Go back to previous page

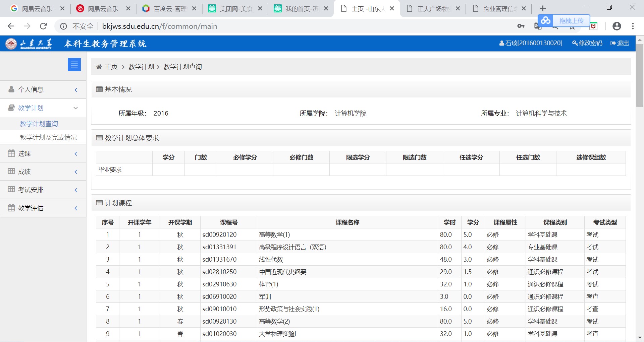coord(11,26)
